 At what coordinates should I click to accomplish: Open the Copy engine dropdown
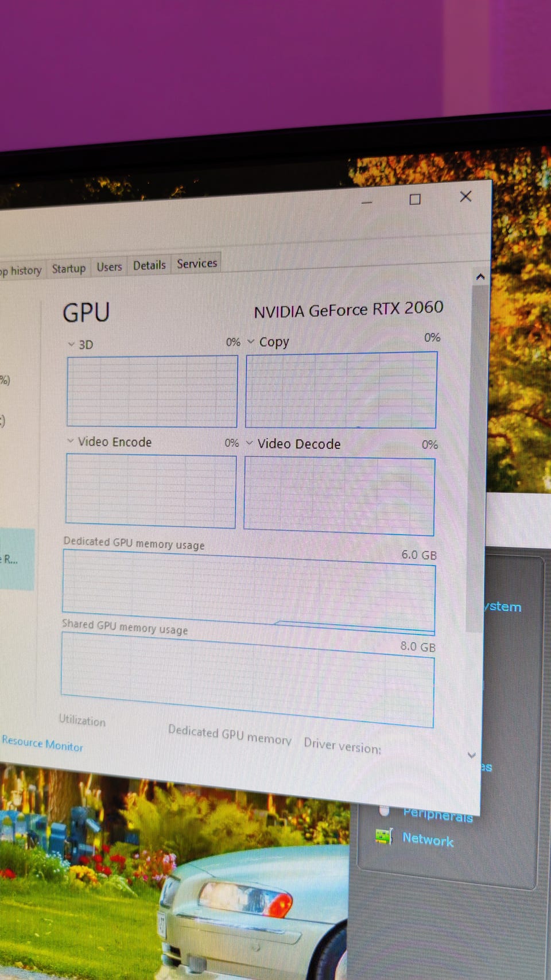251,342
